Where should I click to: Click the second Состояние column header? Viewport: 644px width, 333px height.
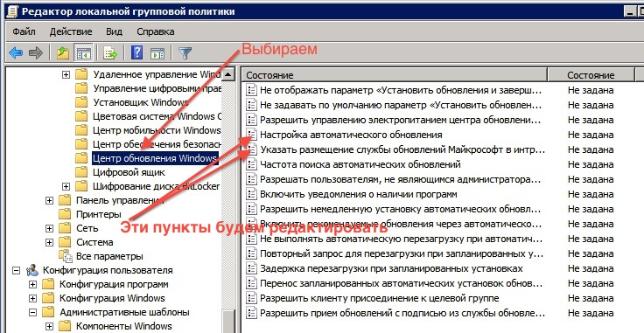[591, 75]
